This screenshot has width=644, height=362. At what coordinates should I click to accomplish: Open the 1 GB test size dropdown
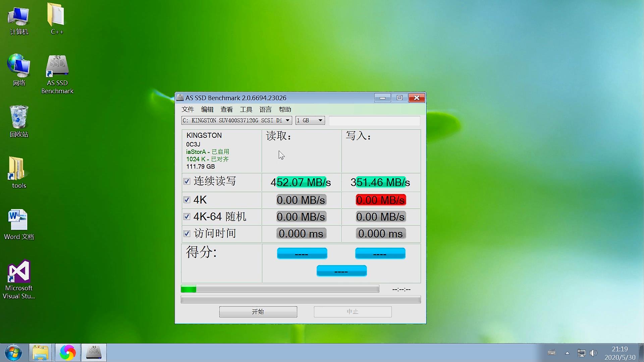pyautogui.click(x=320, y=120)
